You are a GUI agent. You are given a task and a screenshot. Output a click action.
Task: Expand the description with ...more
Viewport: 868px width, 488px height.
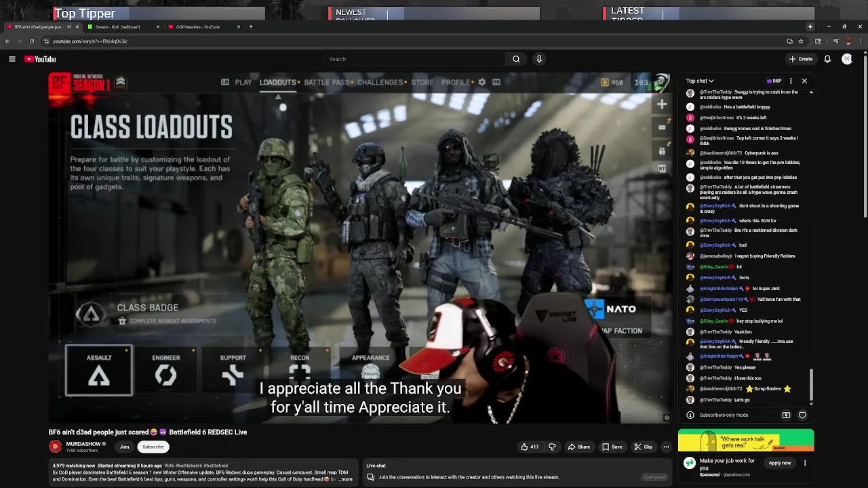click(345, 479)
